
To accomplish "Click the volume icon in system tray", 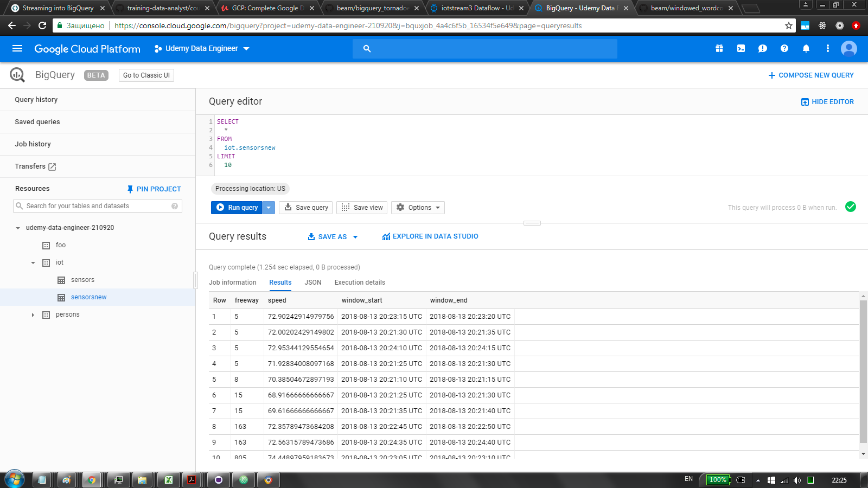I will [x=797, y=480].
